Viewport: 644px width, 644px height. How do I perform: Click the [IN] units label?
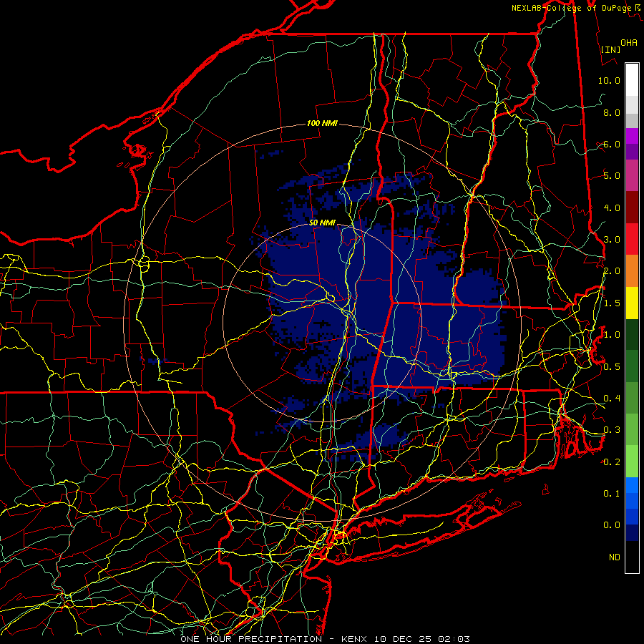[x=610, y=49]
